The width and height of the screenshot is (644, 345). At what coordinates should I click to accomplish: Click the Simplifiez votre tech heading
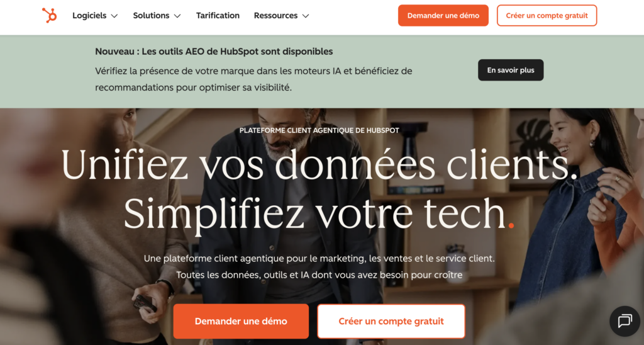[x=319, y=214]
